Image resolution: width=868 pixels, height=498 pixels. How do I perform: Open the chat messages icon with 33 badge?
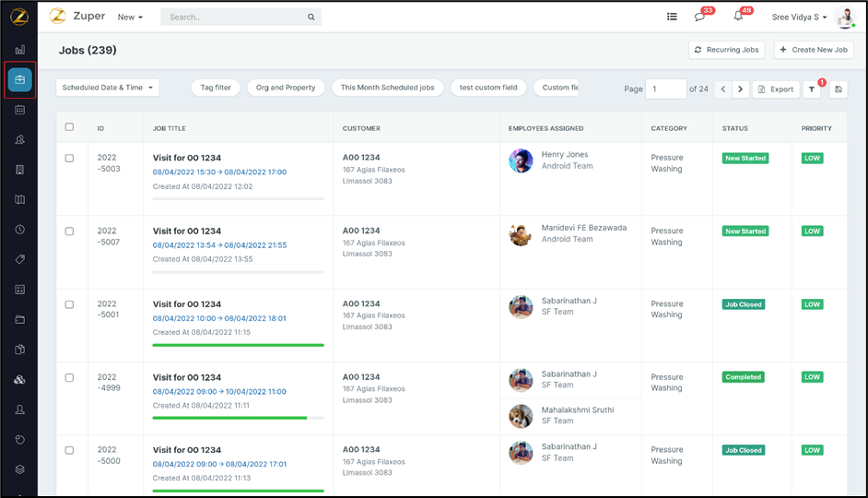pos(699,17)
